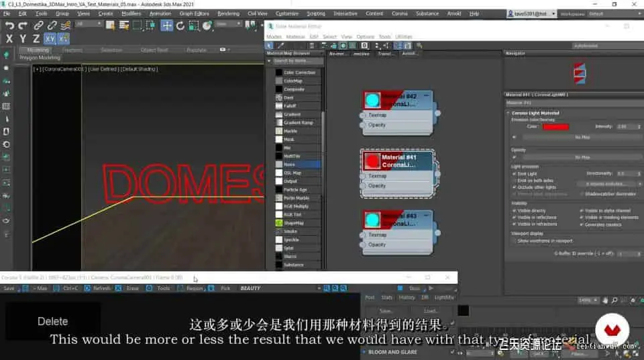
Task: Toggle Occlude other lights checkbox
Action: click(x=514, y=187)
